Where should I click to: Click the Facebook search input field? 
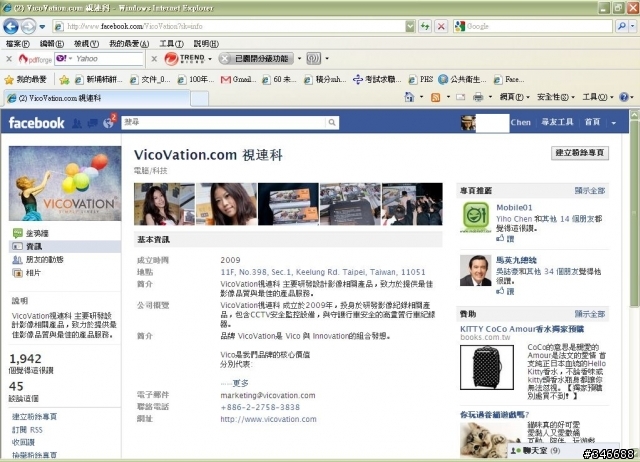tap(224, 122)
